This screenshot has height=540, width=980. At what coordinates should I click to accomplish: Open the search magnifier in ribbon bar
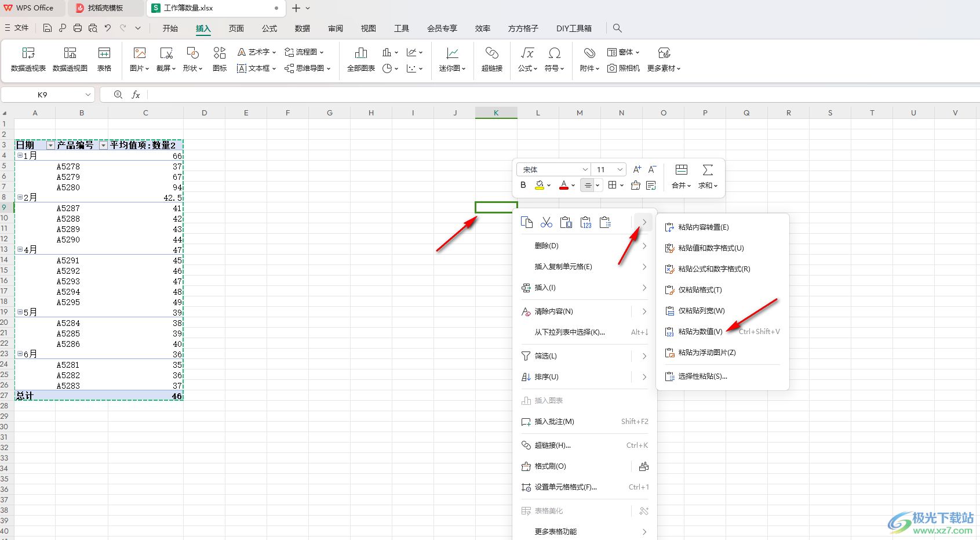click(617, 28)
